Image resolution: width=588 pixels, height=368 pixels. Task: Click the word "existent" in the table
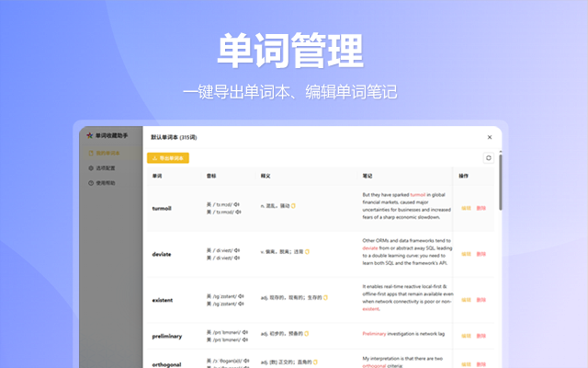[163, 300]
